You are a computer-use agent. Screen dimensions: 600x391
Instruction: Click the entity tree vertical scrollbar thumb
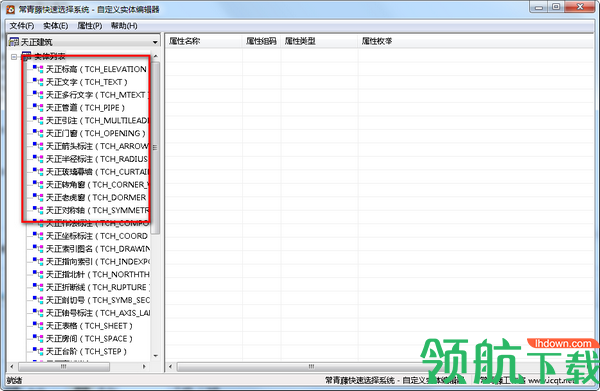click(x=155, y=148)
